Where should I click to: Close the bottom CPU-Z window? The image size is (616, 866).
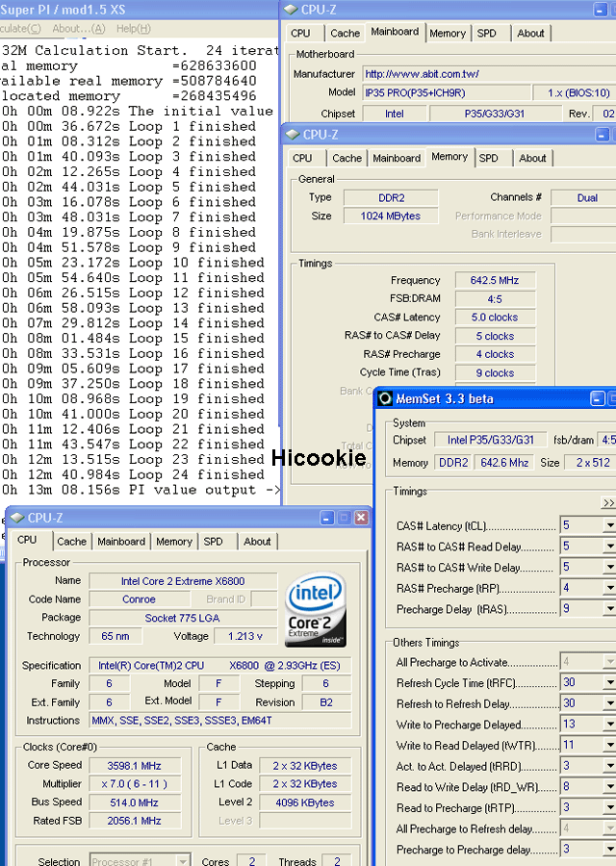361,518
